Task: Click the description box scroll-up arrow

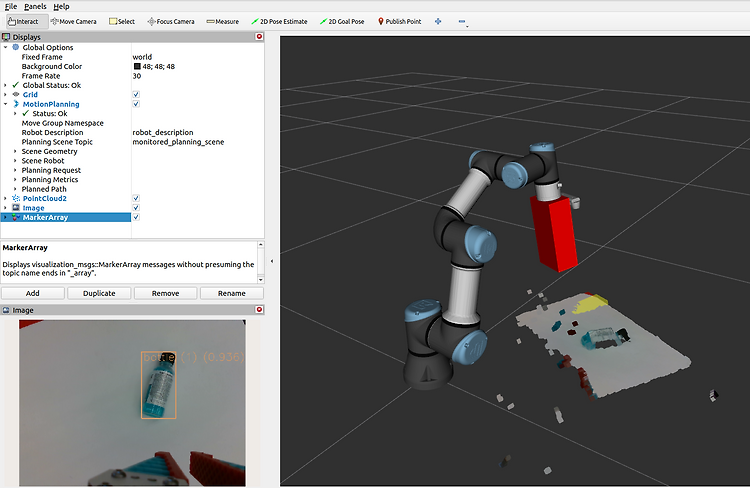Action: 261,245
